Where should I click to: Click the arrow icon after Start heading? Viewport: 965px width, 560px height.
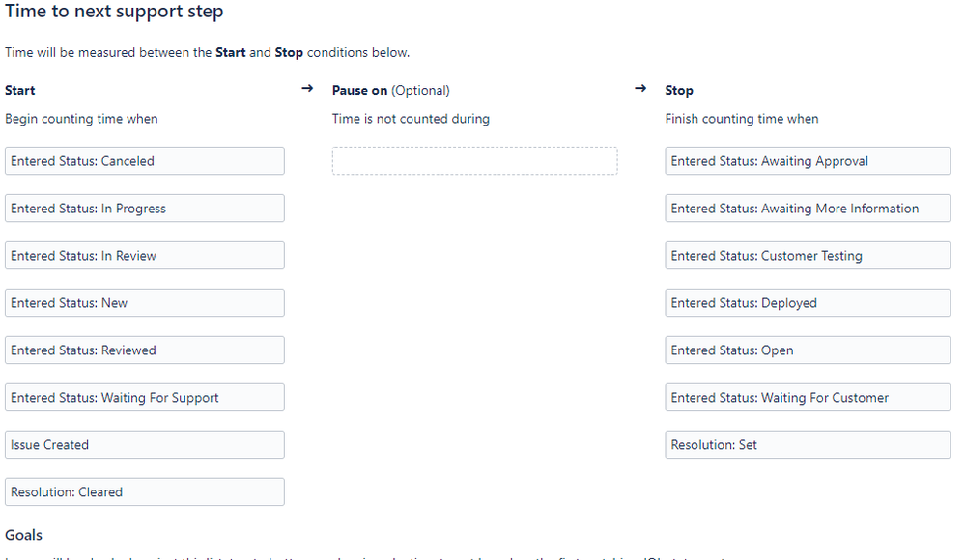click(307, 89)
